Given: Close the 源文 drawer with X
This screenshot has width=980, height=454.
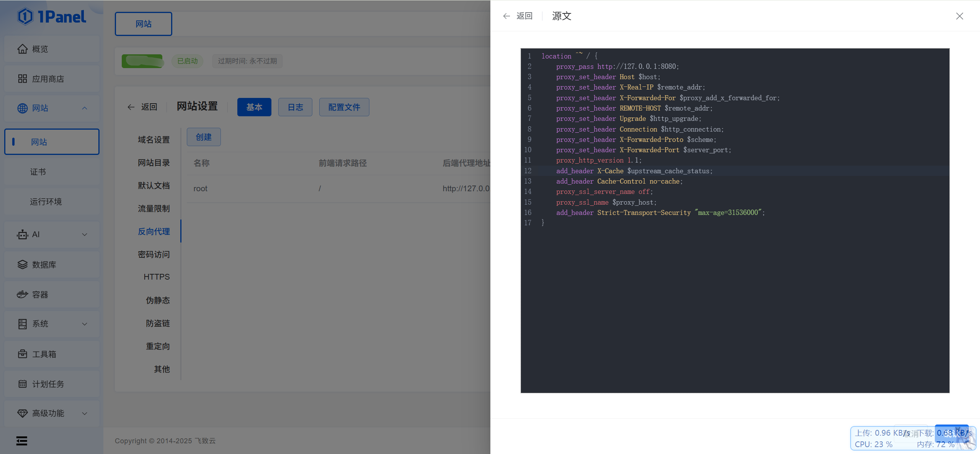Looking at the screenshot, I should pos(960,16).
